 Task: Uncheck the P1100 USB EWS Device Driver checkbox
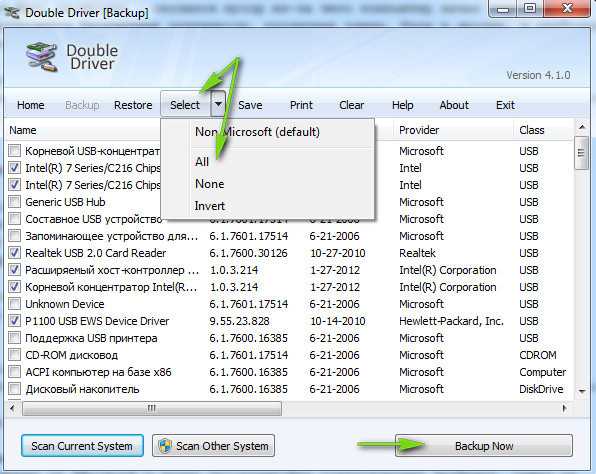click(x=14, y=320)
